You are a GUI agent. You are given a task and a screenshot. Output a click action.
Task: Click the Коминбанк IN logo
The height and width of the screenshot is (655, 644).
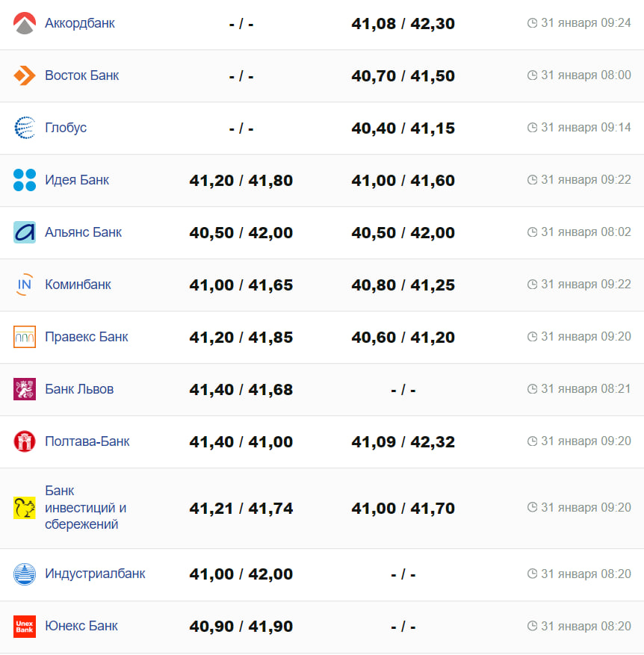(x=25, y=285)
